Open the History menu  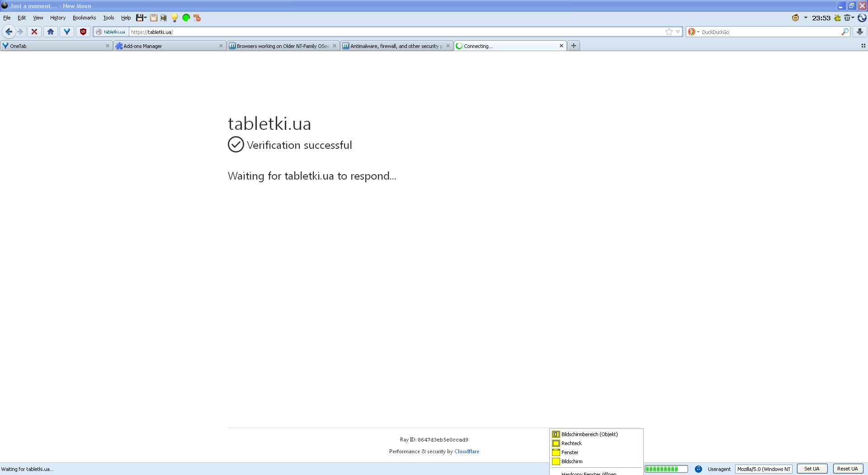coord(58,18)
